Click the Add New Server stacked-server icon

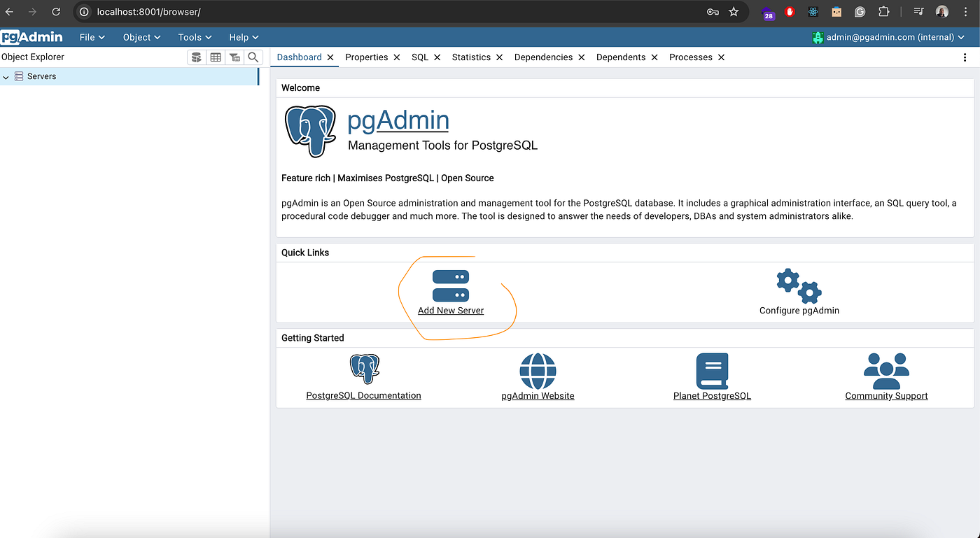pos(451,286)
